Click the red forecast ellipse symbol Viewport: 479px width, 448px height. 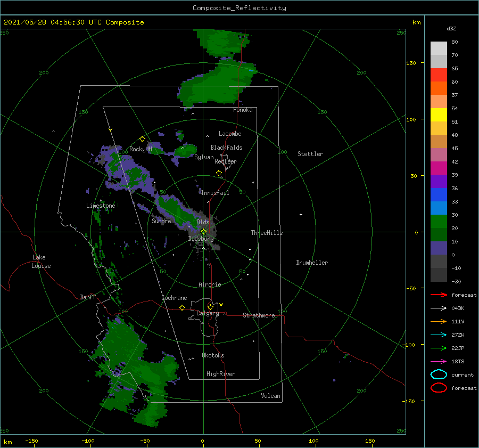[x=439, y=388]
